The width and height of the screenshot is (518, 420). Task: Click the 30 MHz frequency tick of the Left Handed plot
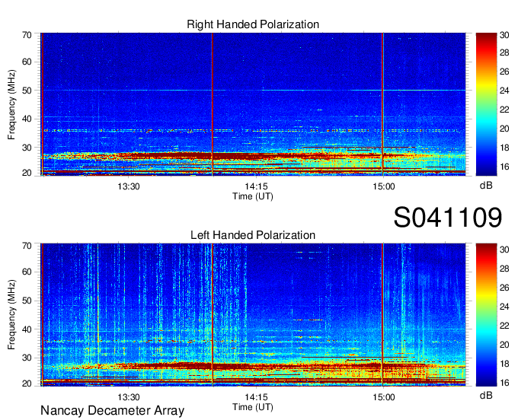tap(27, 358)
